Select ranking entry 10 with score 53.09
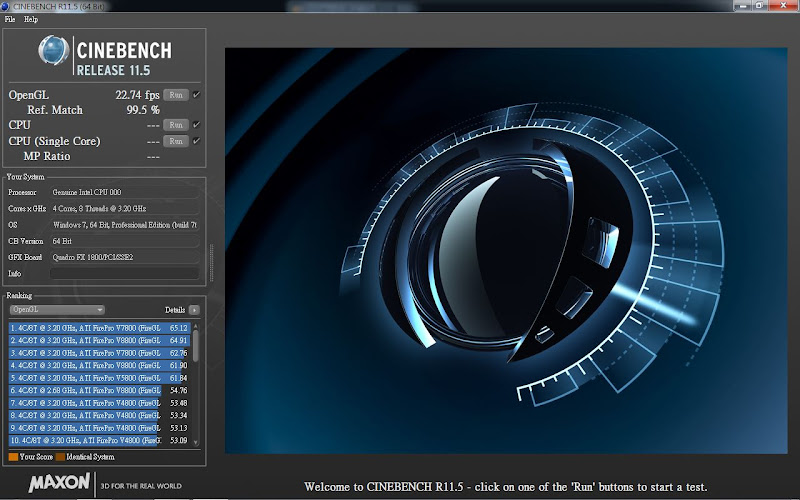This screenshot has height=500, width=800. [99, 440]
